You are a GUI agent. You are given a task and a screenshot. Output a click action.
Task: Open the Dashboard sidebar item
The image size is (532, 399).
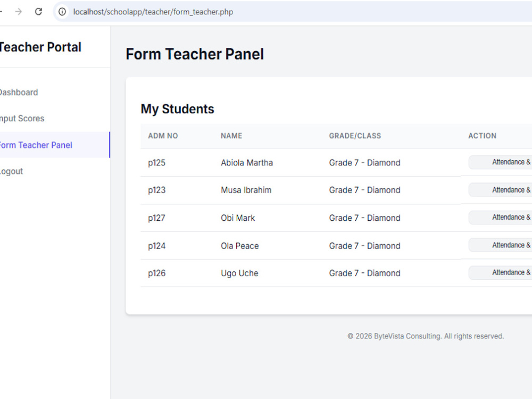(x=19, y=92)
